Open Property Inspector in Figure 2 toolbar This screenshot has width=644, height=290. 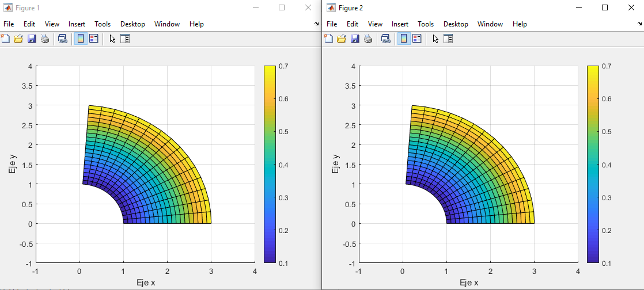(448, 39)
